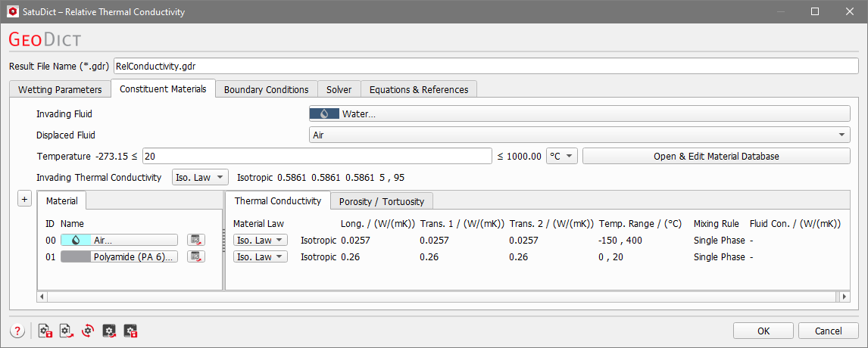Open the Invading Thermal Conductivity Iso. Law dropdown
Viewport: 868px width, 348px height.
pyautogui.click(x=201, y=178)
